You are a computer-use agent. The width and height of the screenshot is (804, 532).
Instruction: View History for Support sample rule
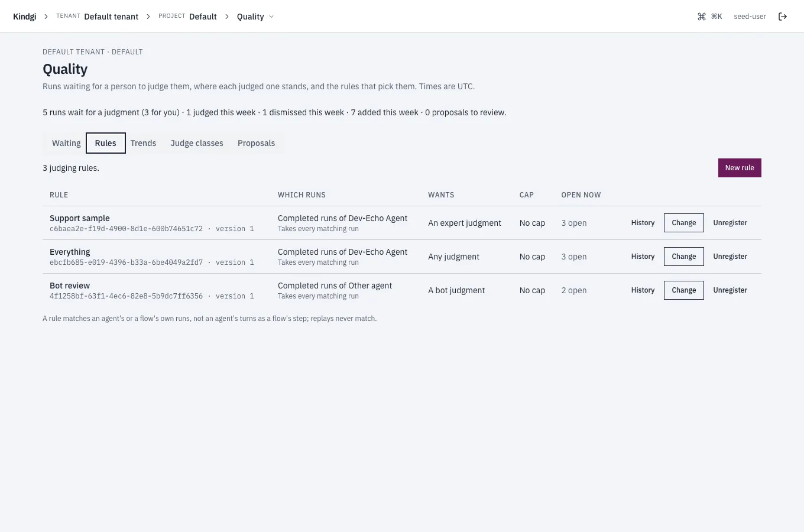tap(643, 223)
